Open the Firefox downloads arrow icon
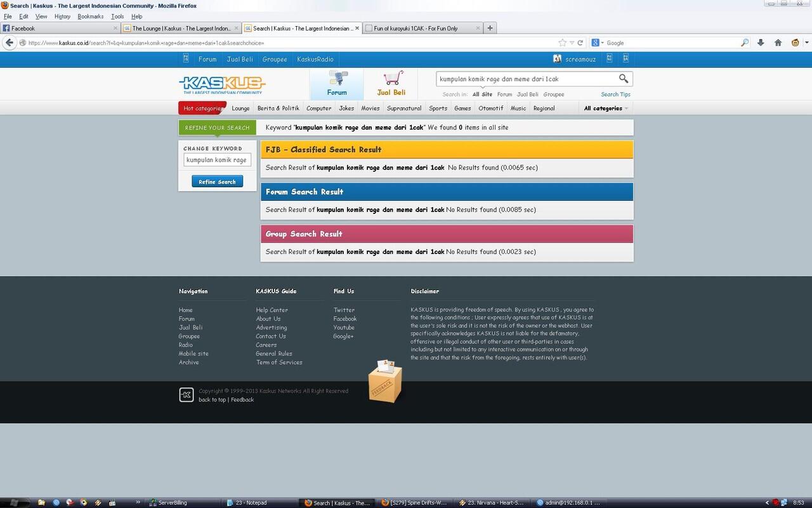This screenshot has width=812, height=508. pos(761,43)
